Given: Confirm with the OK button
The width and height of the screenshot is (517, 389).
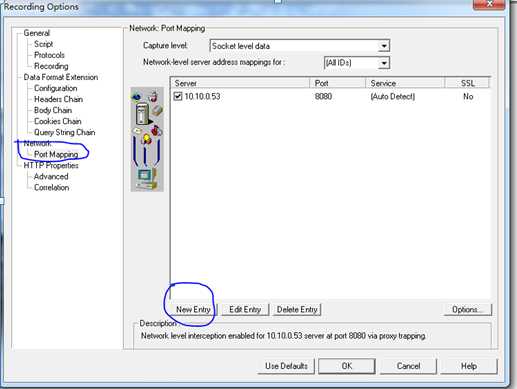Looking at the screenshot, I should (x=347, y=366).
